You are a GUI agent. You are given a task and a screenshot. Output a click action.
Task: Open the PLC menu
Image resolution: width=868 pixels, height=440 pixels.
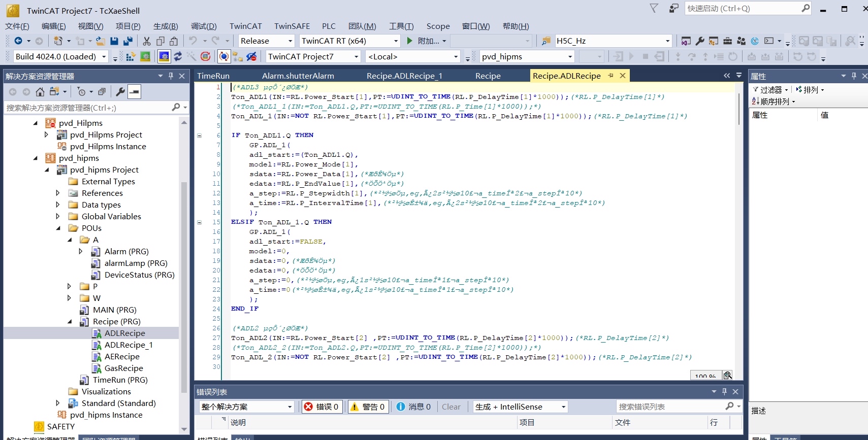coord(329,26)
